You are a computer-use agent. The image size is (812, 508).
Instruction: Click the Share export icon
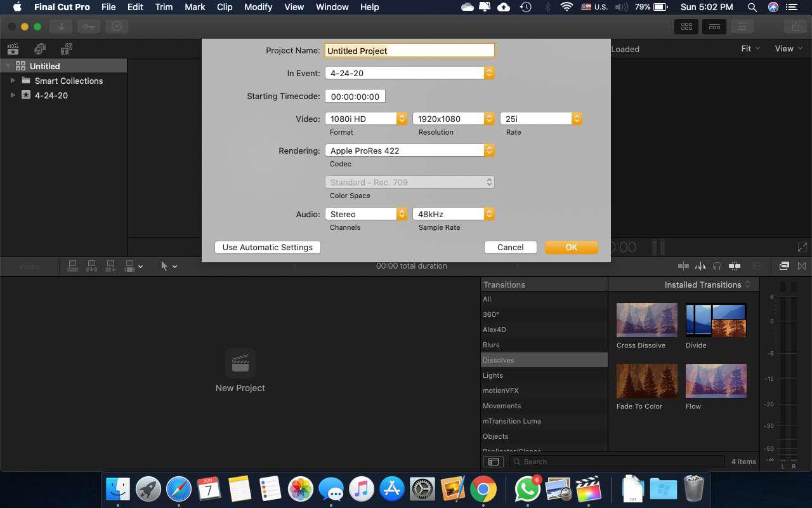(x=795, y=27)
